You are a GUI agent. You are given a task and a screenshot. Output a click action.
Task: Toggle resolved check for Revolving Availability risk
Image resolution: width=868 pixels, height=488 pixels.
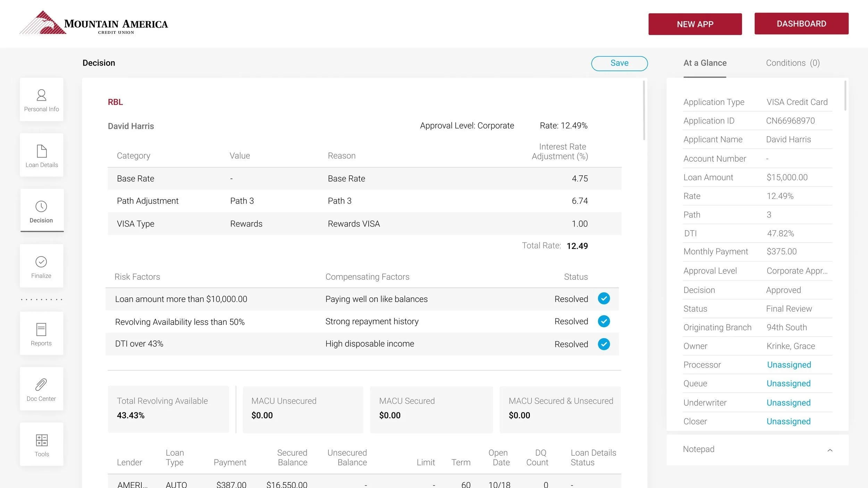604,321
